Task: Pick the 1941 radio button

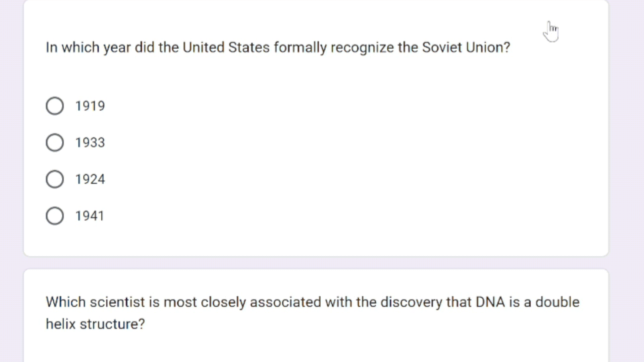Action: [x=55, y=216]
